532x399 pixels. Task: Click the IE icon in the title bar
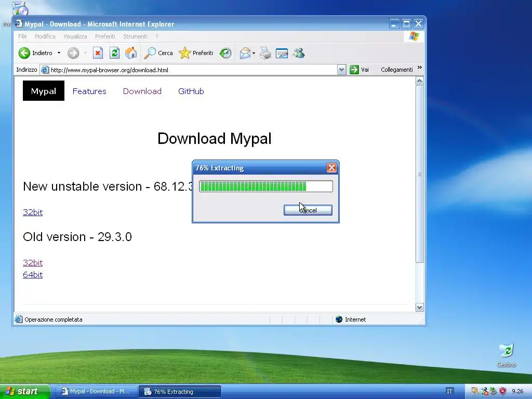pos(19,24)
